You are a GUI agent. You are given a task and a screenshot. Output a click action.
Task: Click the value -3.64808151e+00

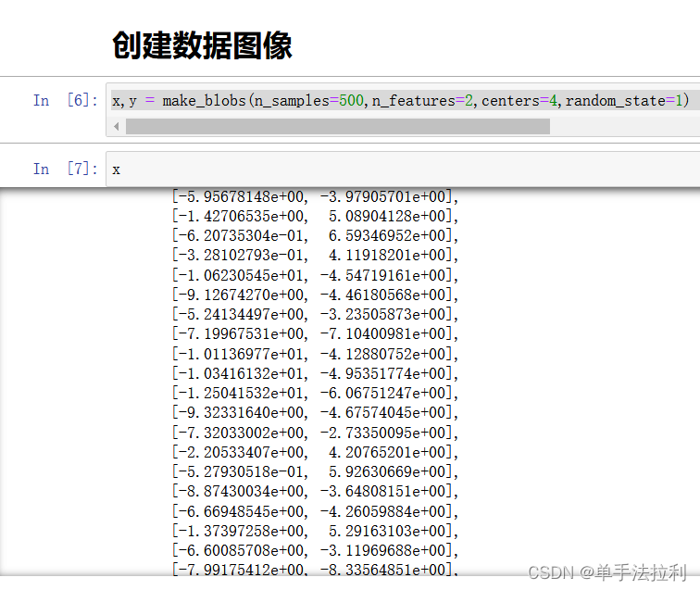coord(383,491)
